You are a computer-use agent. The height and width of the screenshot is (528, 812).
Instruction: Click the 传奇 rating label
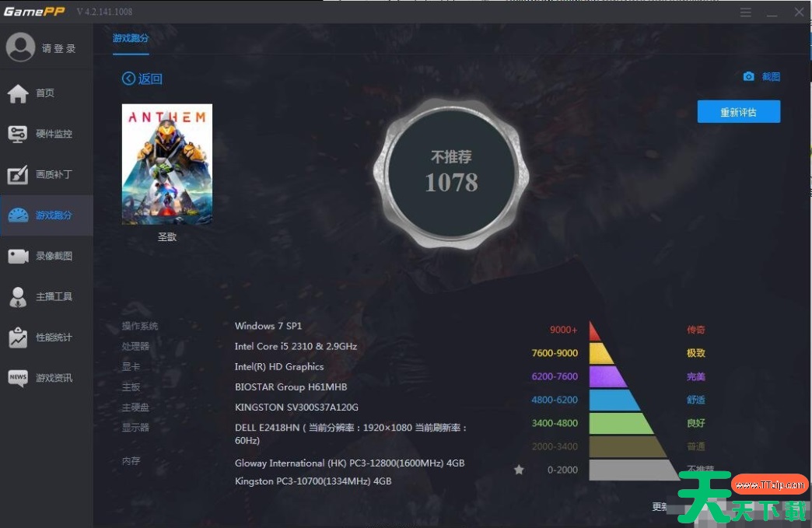696,330
